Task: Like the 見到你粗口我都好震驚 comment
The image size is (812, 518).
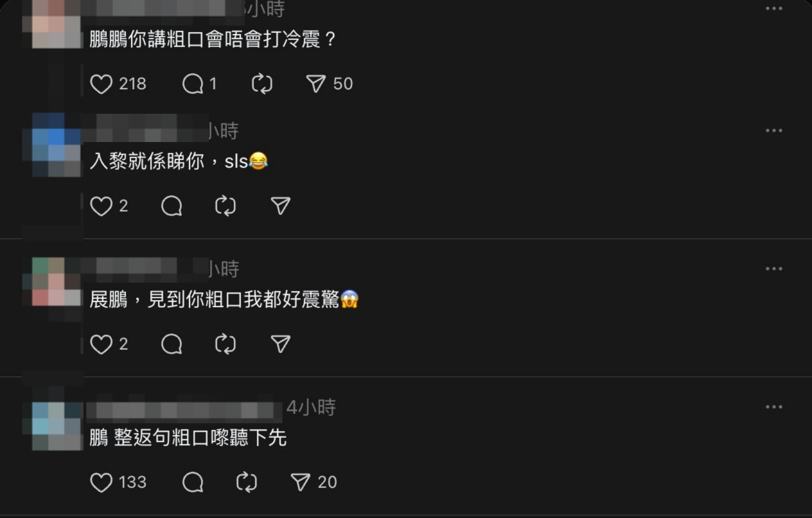Action: click(x=101, y=344)
